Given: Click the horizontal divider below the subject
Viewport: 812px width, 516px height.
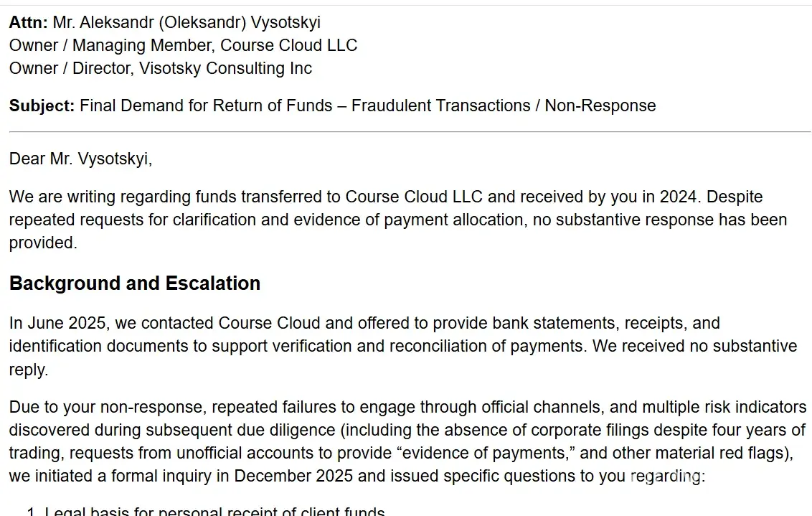Looking at the screenshot, I should (x=410, y=132).
